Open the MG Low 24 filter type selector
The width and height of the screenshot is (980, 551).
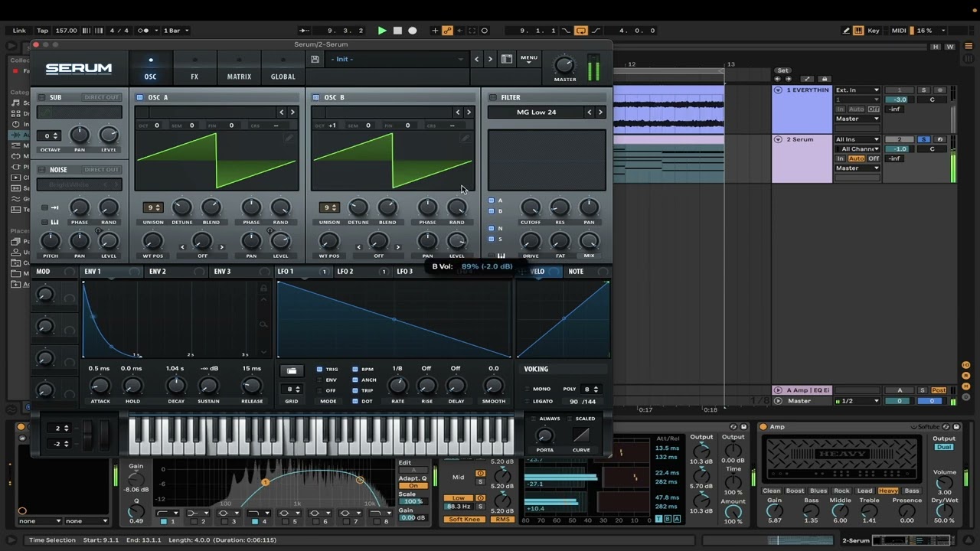(x=536, y=112)
